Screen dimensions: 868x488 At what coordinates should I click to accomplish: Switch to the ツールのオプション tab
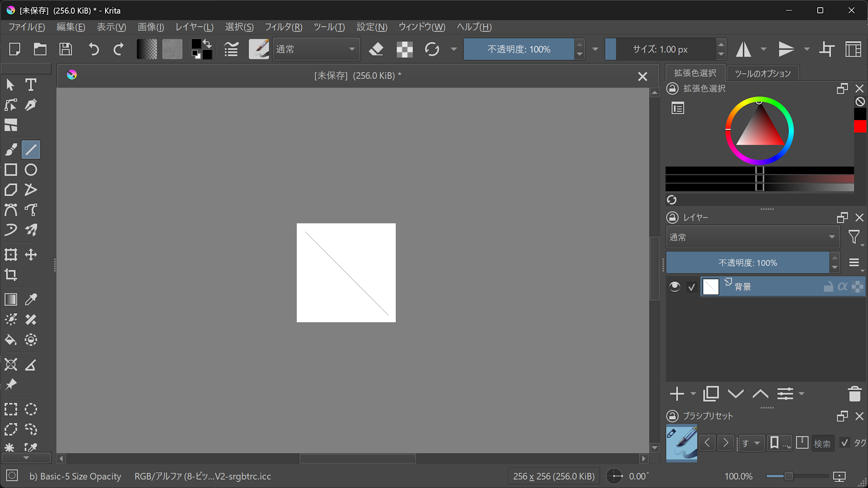(763, 73)
